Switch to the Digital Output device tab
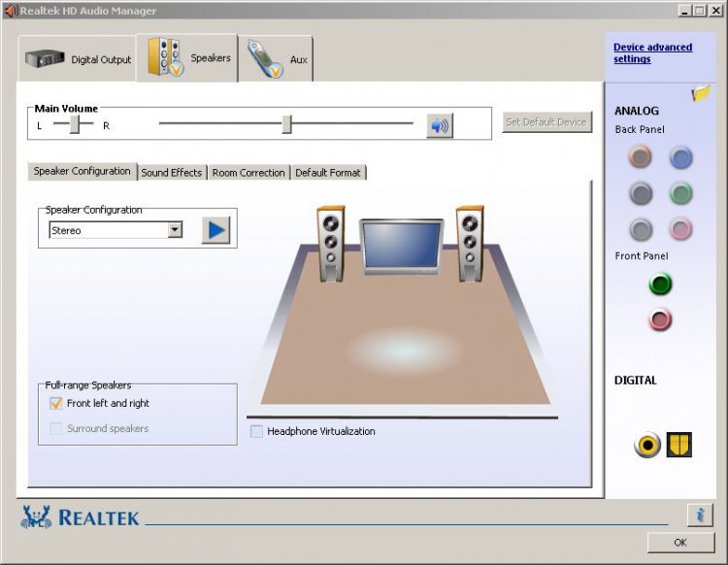 [x=78, y=59]
